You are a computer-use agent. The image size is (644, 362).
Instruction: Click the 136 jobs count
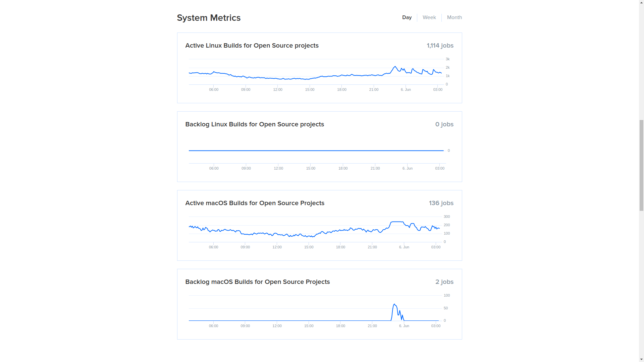pyautogui.click(x=441, y=203)
